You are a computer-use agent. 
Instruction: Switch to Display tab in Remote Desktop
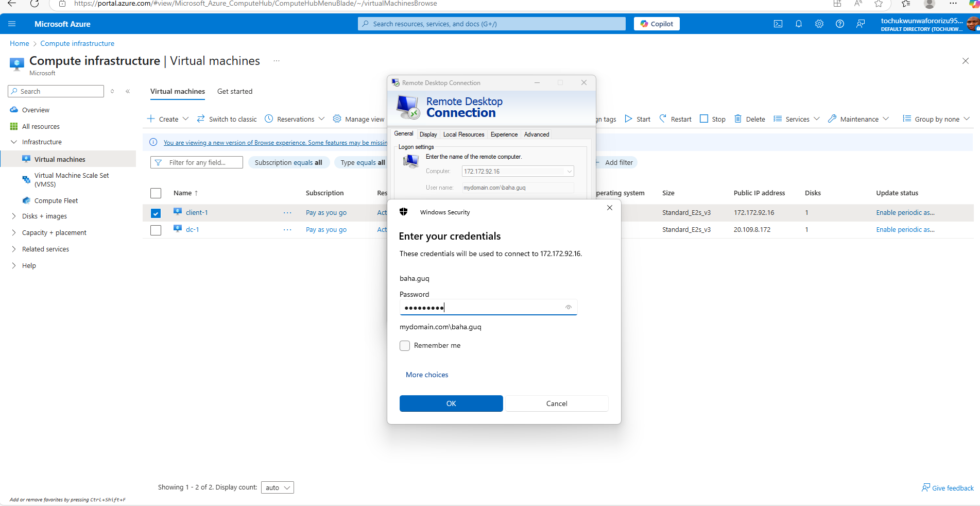point(428,134)
